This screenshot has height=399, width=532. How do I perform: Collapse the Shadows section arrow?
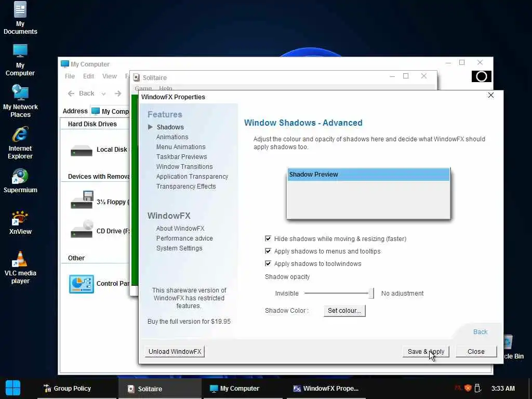pyautogui.click(x=150, y=127)
